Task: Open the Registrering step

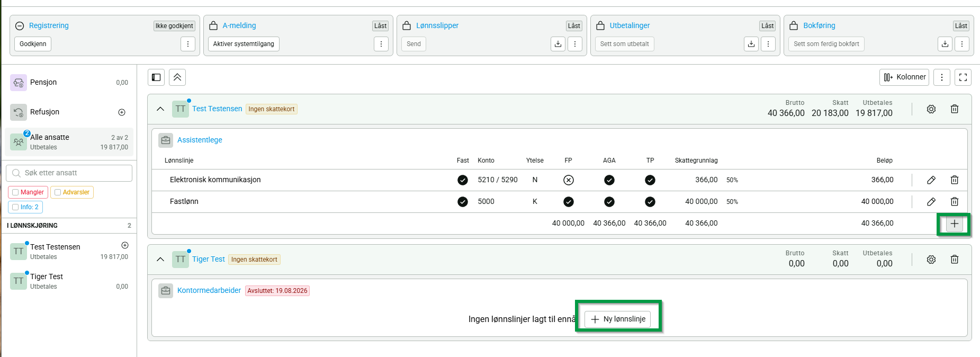Action: coord(49,25)
